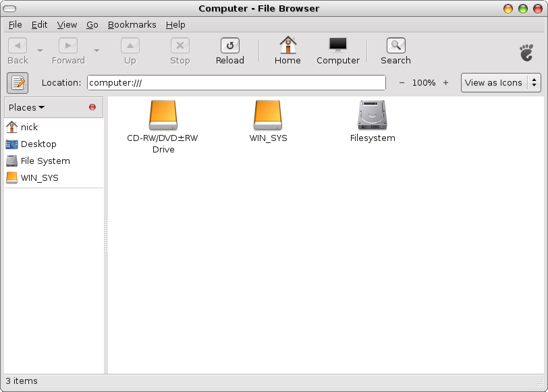Open the Bookmarks menu
Viewport: 548px width, 392px height.
pyautogui.click(x=132, y=25)
